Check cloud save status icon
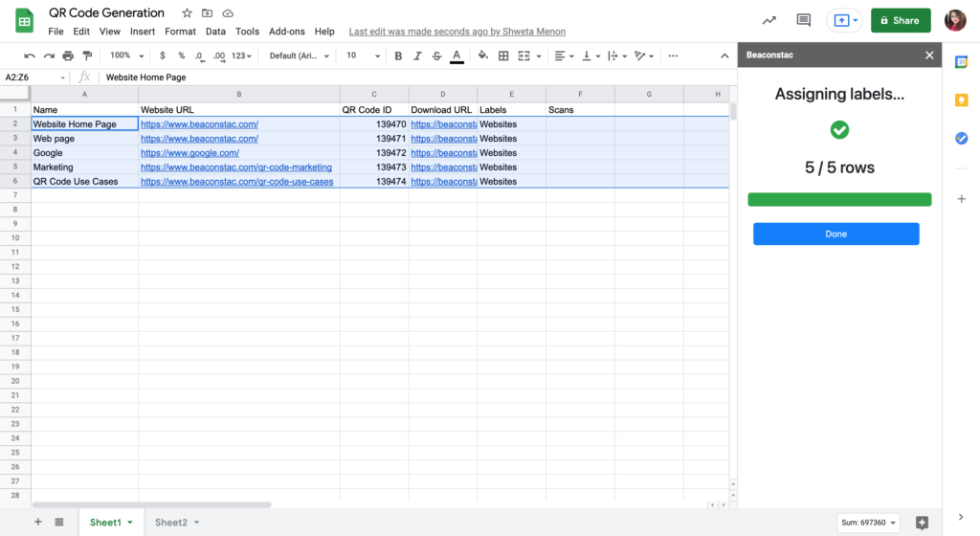The width and height of the screenshot is (980, 536). [228, 13]
